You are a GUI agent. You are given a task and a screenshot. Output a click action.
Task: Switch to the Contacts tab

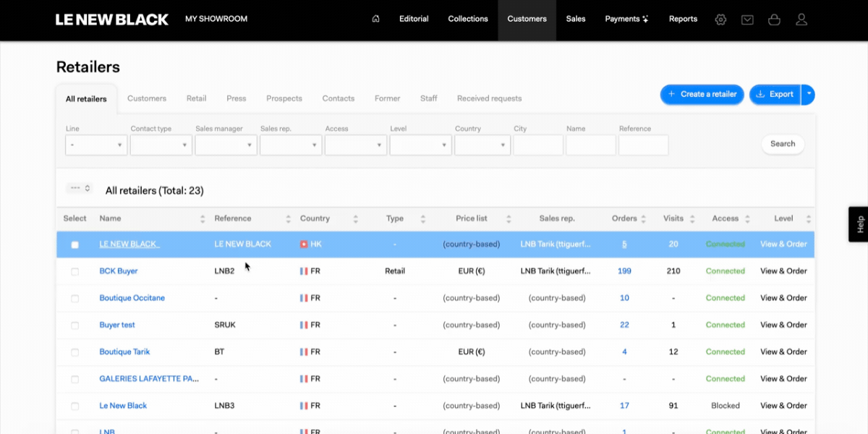coord(339,98)
